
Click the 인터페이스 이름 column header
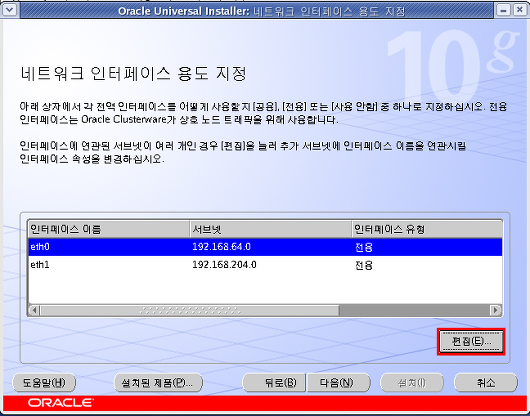(x=109, y=230)
